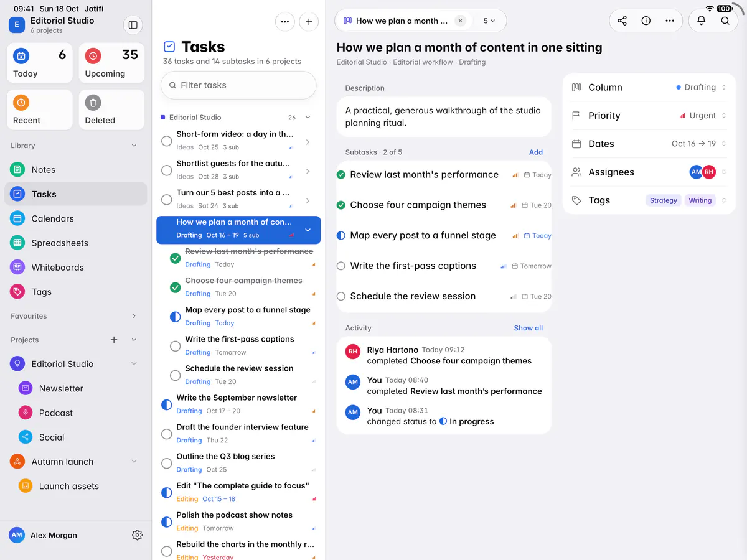Open the Deleted trash card
747x560 pixels.
pos(111,110)
